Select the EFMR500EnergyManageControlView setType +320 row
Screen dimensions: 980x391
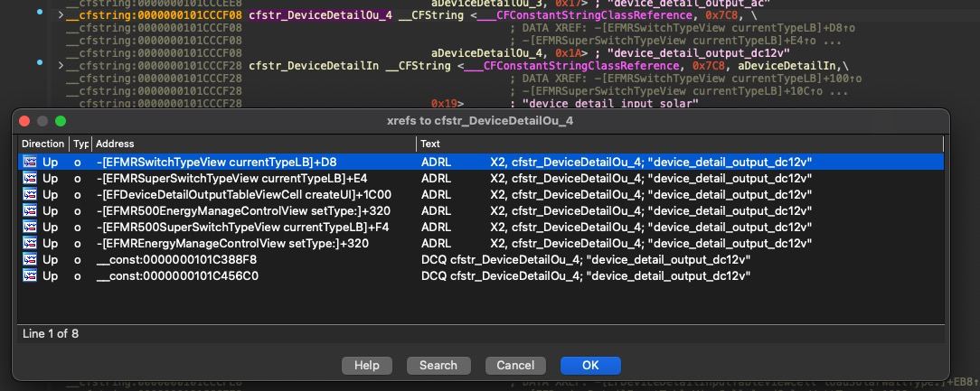[481, 210]
